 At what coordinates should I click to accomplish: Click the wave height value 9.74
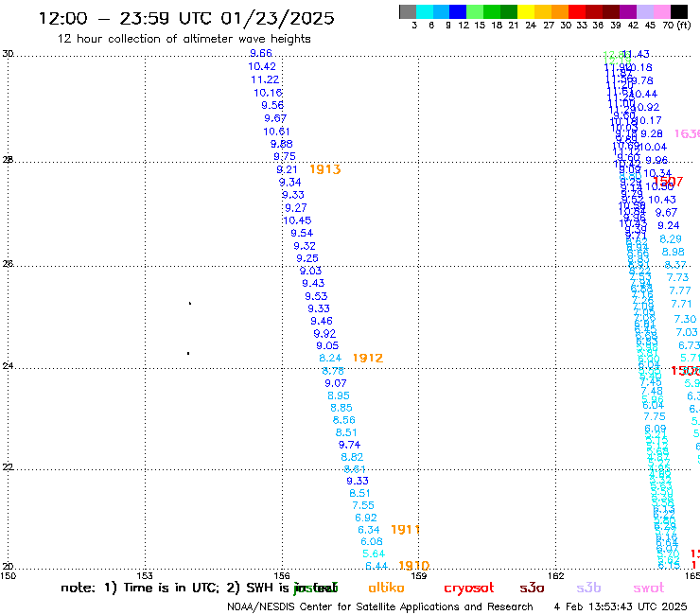click(x=349, y=445)
